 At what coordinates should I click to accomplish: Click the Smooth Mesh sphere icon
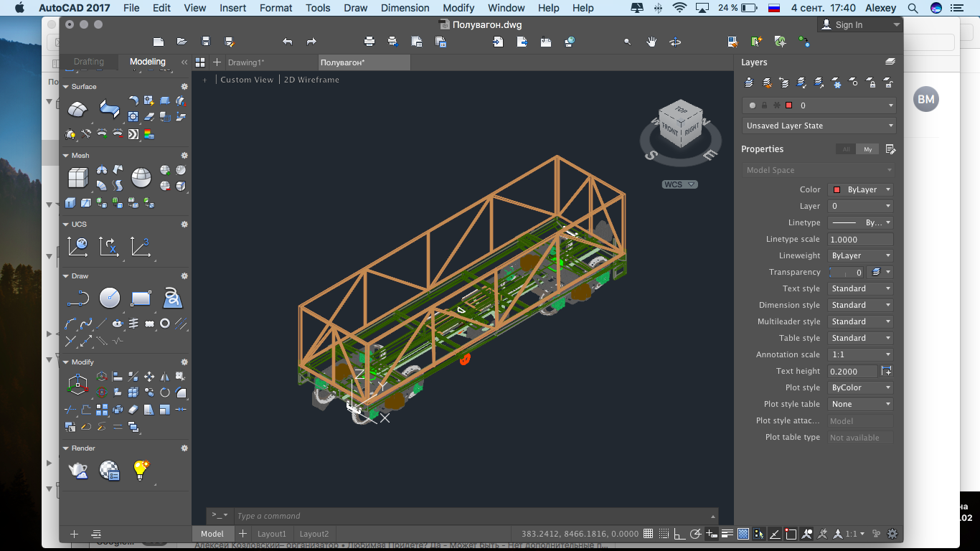(x=141, y=177)
